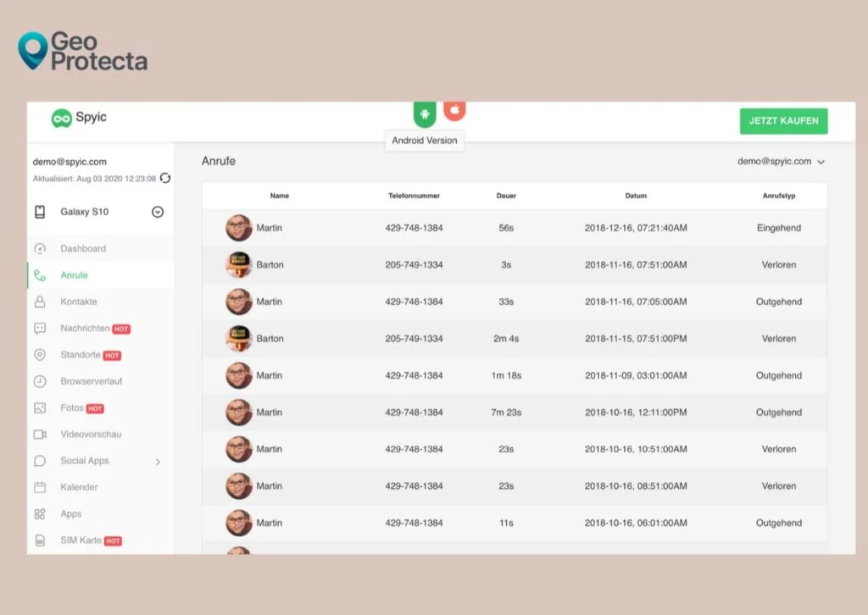Image resolution: width=868 pixels, height=615 pixels.
Task: Click the Datum column header
Action: pyautogui.click(x=636, y=196)
